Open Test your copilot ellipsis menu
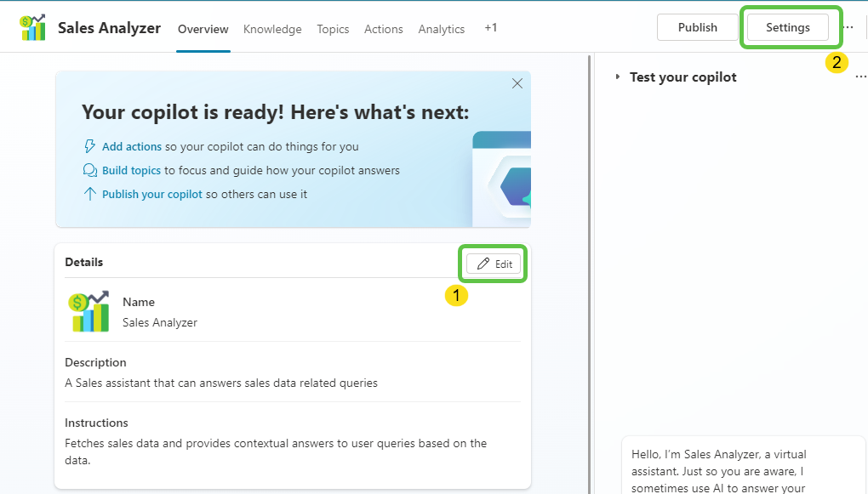The height and width of the screenshot is (494, 868). pyautogui.click(x=860, y=77)
